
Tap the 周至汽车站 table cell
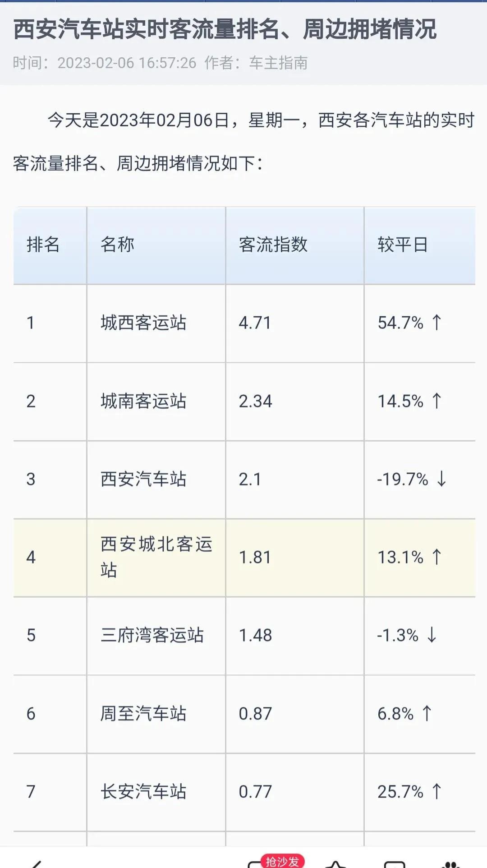(x=143, y=714)
